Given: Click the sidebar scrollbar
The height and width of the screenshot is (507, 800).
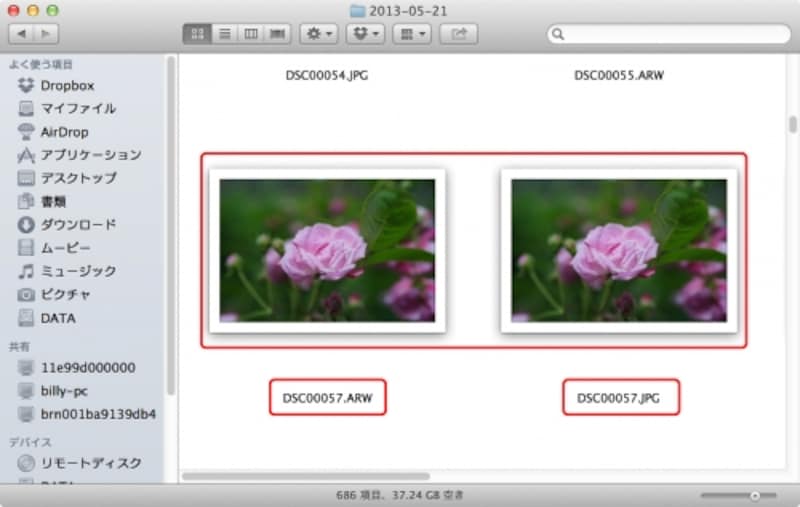Looking at the screenshot, I should (171, 226).
